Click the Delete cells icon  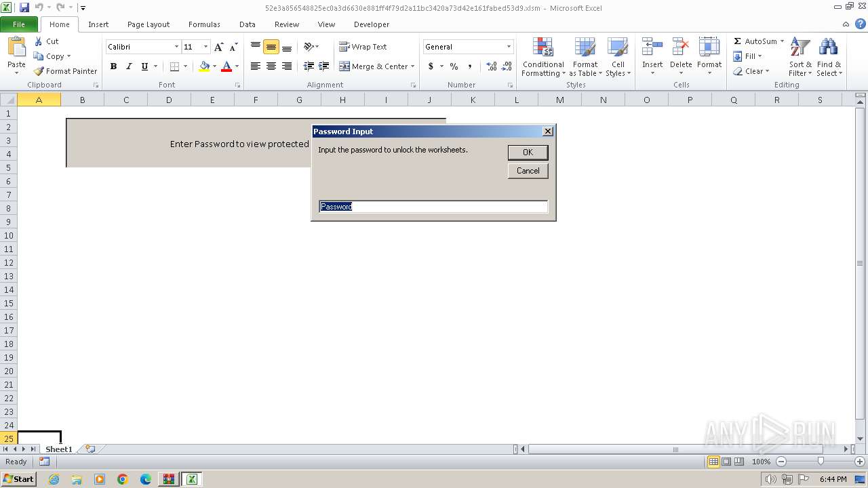tap(681, 47)
